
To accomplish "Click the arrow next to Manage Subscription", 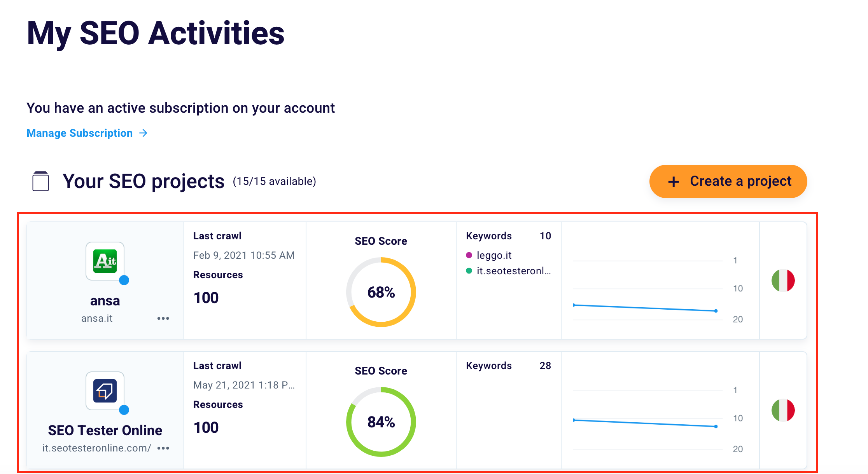I will (x=143, y=133).
